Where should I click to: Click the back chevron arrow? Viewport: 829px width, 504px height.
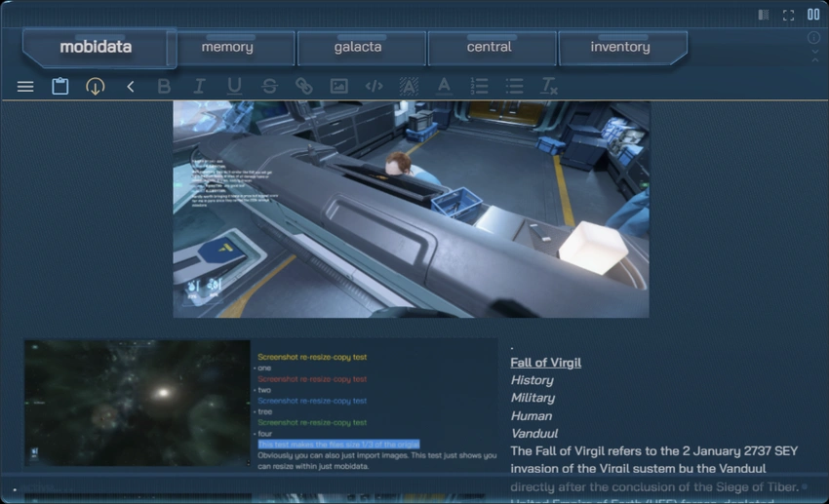tap(130, 86)
